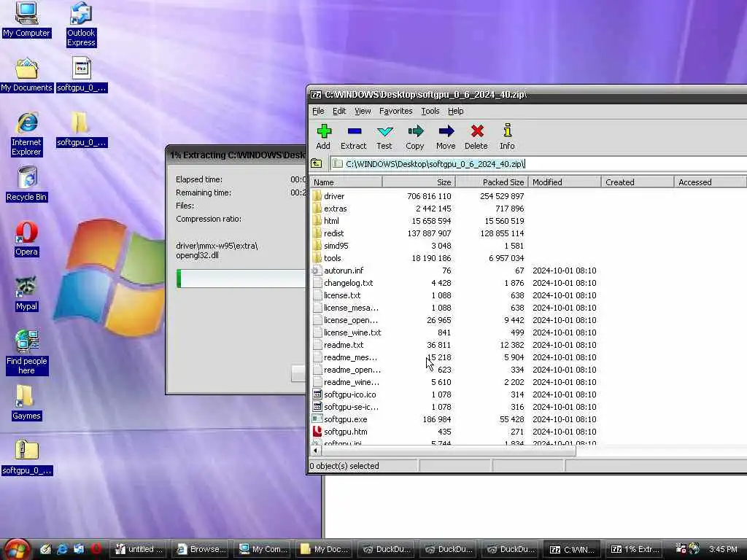The width and height of the screenshot is (747, 560).
Task: Open the Favorites menu
Action: (396, 111)
